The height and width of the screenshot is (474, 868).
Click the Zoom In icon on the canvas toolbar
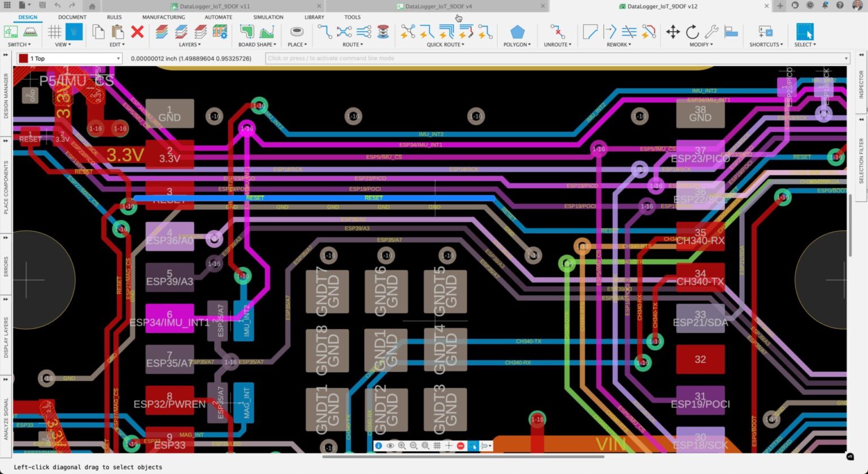[x=401, y=445]
